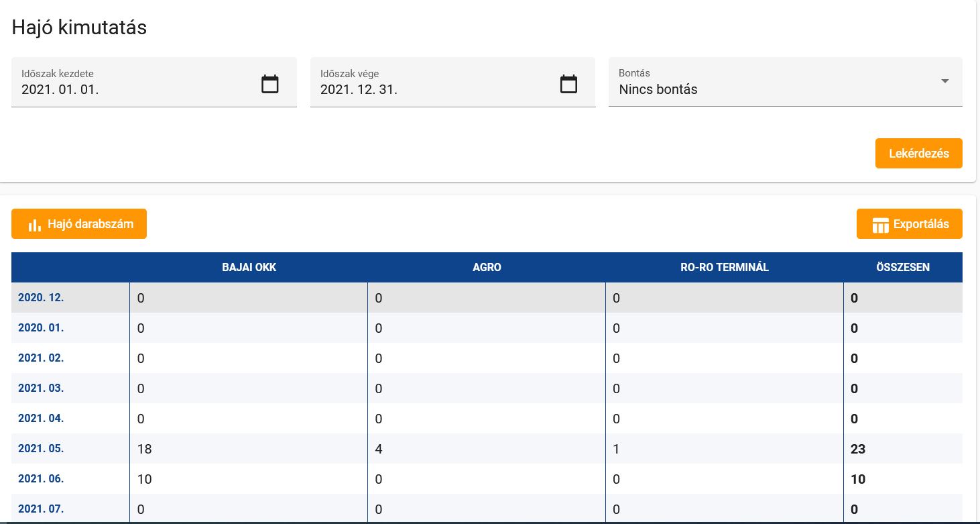The height and width of the screenshot is (524, 980).
Task: Click the 2021. 05. row label
Action: tap(41, 448)
